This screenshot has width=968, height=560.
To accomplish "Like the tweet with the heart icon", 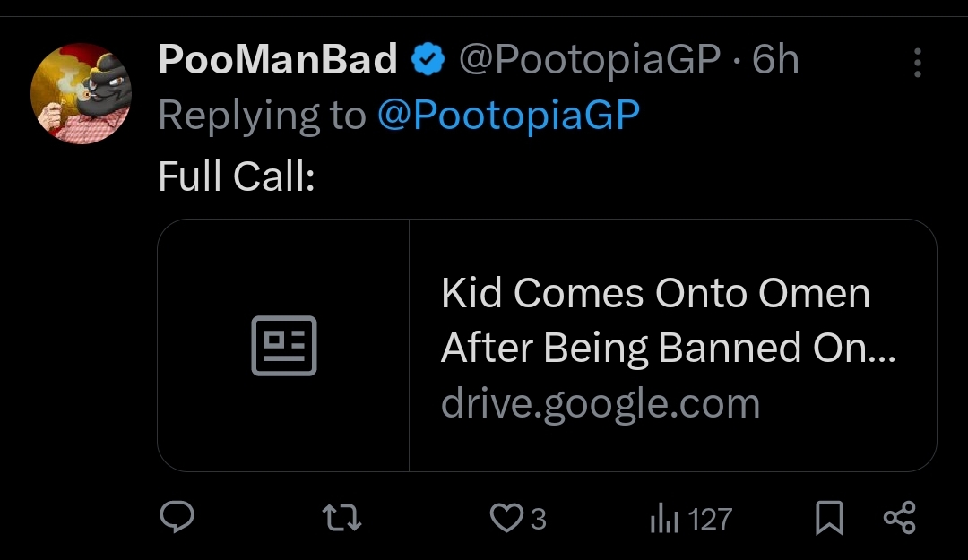I will click(x=506, y=518).
